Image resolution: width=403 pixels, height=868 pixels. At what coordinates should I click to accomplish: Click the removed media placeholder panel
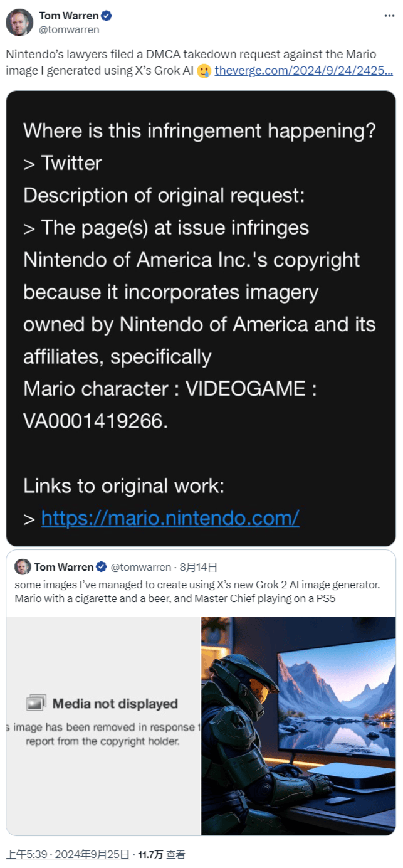(103, 726)
